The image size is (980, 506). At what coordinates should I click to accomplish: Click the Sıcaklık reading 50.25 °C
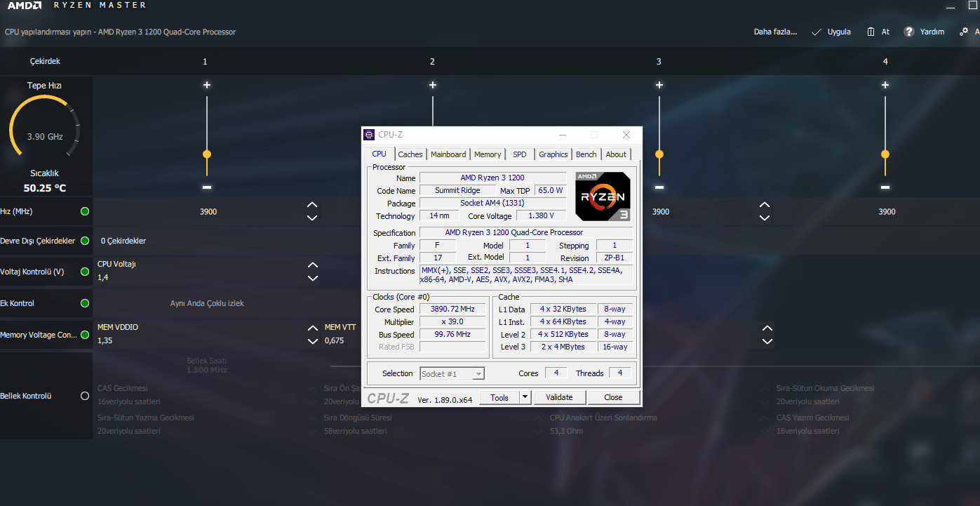(45, 188)
